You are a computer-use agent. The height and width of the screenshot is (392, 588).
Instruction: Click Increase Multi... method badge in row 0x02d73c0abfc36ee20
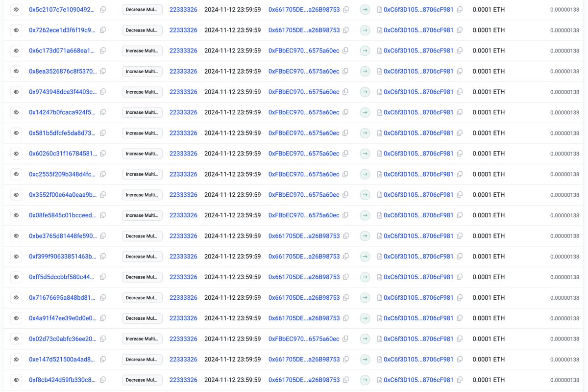click(142, 339)
